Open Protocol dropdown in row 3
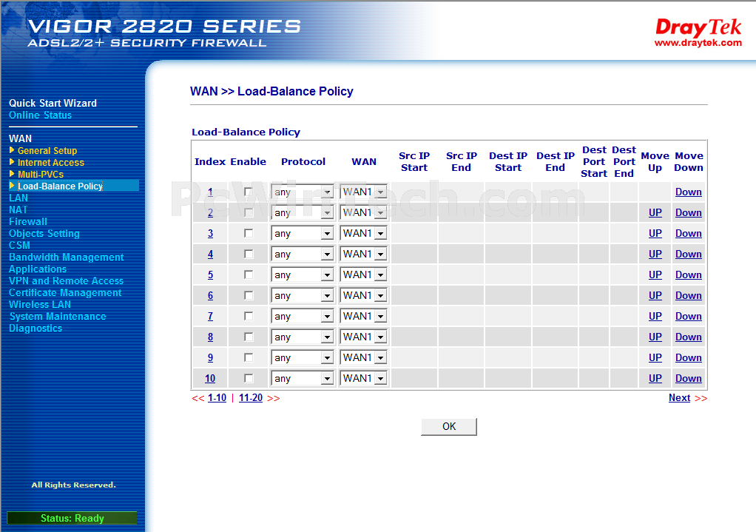The image size is (756, 532). pos(302,233)
